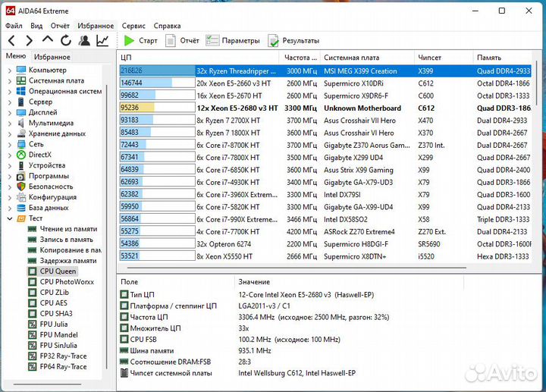Expand the Программы tree node
This screenshot has width=546, height=392.
[9, 177]
